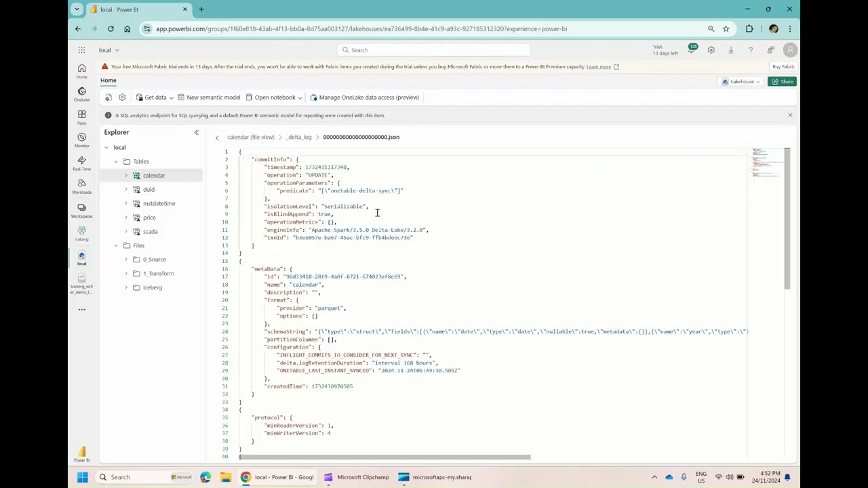Click New semantic model
Image resolution: width=868 pixels, height=488 pixels.
[209, 98]
